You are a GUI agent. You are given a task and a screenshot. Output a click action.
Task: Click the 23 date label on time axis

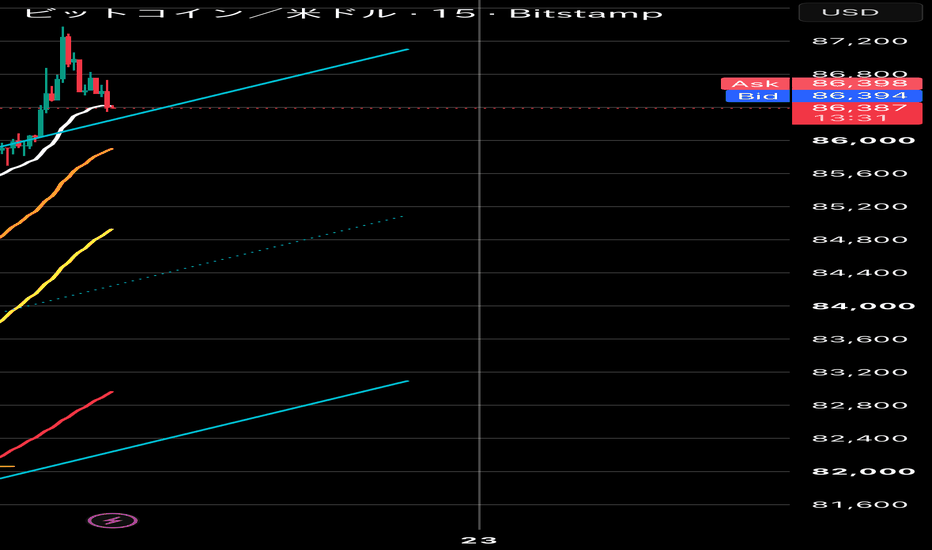pyautogui.click(x=479, y=540)
